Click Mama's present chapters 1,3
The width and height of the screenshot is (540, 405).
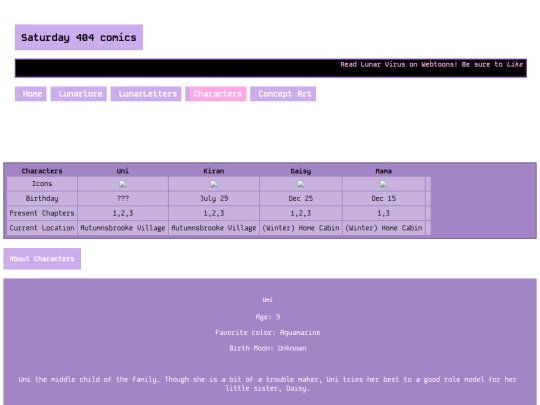(383, 213)
